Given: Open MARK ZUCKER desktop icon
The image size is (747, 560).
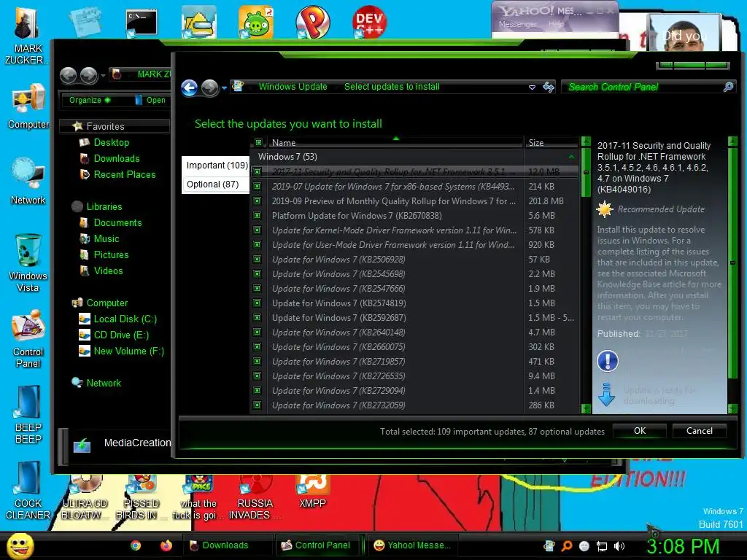Looking at the screenshot, I should pyautogui.click(x=28, y=36).
